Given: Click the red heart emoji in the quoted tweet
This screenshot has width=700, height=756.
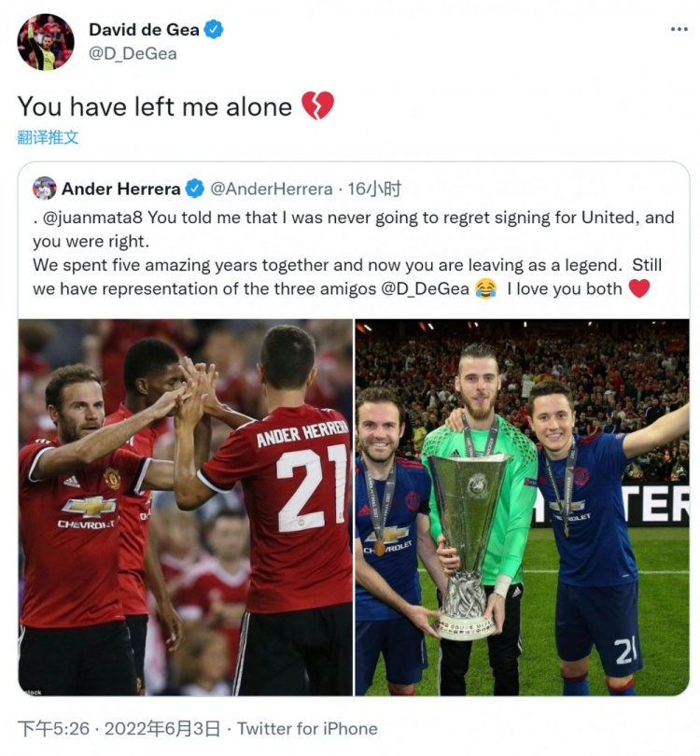Looking at the screenshot, I should pyautogui.click(x=639, y=288).
